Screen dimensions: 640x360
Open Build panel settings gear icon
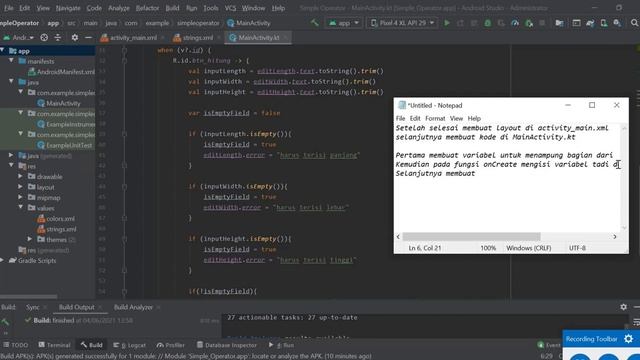click(623, 307)
